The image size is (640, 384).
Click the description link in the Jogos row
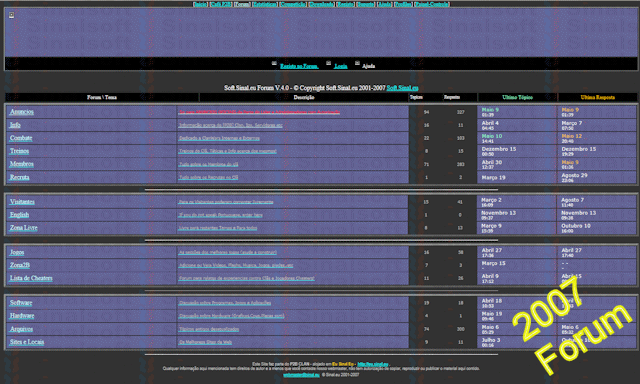228,253
